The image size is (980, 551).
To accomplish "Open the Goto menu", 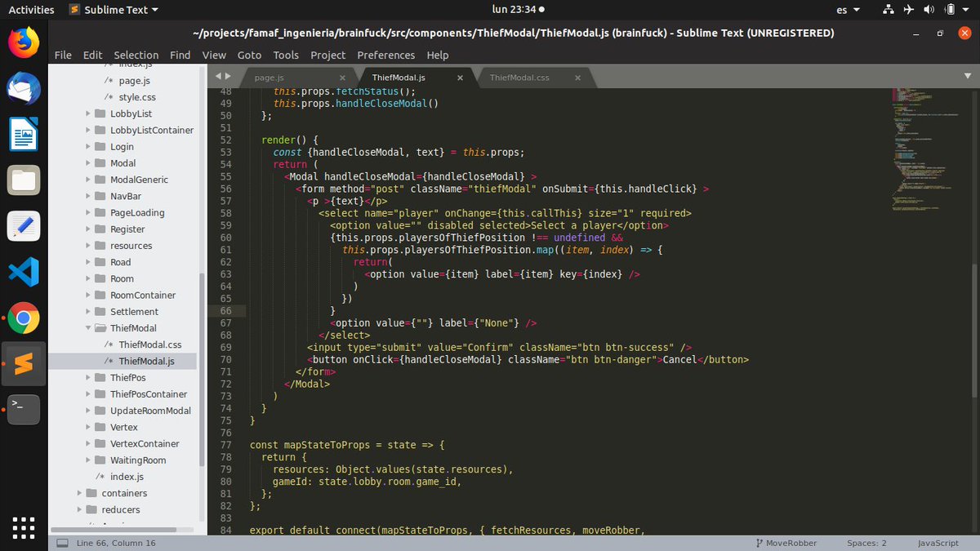I will pos(249,55).
